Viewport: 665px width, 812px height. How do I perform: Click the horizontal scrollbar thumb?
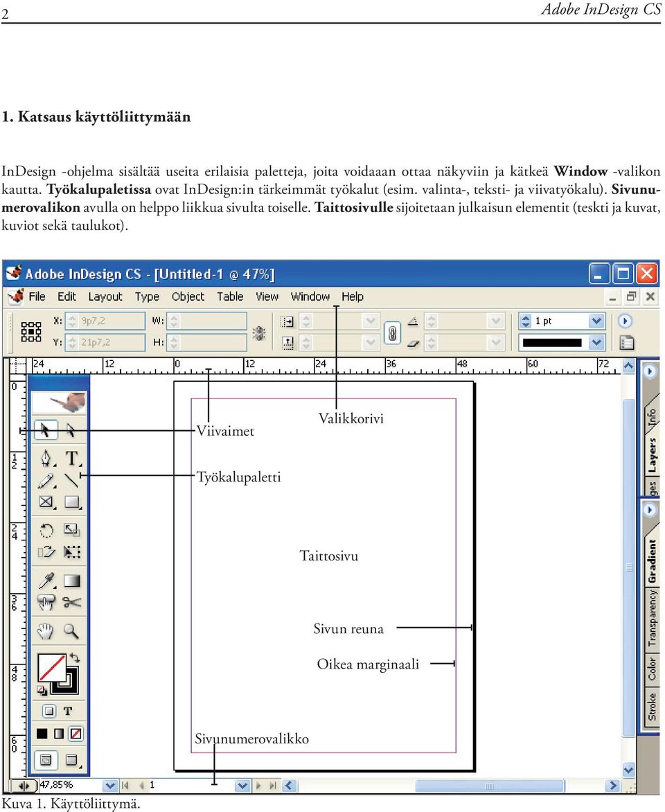click(x=490, y=786)
